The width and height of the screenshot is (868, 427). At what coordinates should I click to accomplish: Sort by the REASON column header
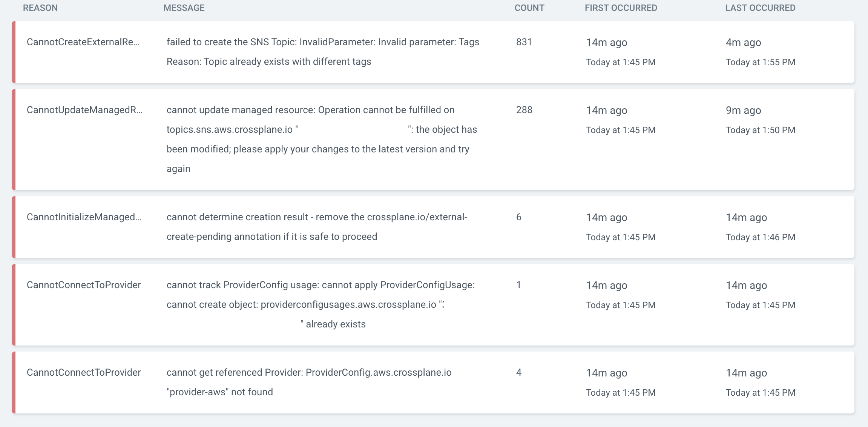pos(40,8)
